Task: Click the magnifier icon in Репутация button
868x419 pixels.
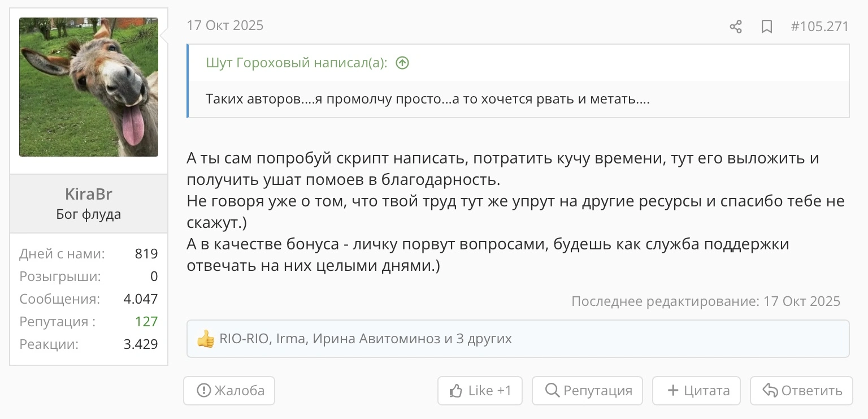Action: (x=552, y=390)
